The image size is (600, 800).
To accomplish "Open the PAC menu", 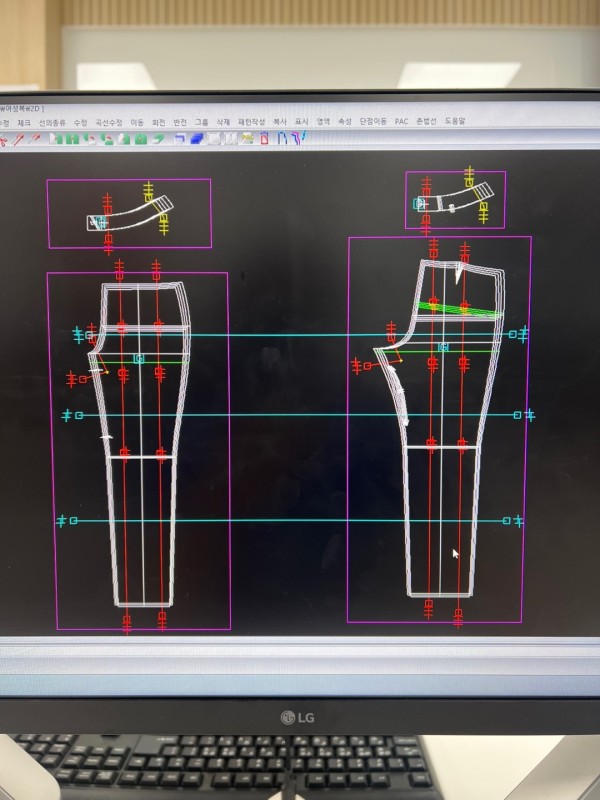I will (x=401, y=121).
